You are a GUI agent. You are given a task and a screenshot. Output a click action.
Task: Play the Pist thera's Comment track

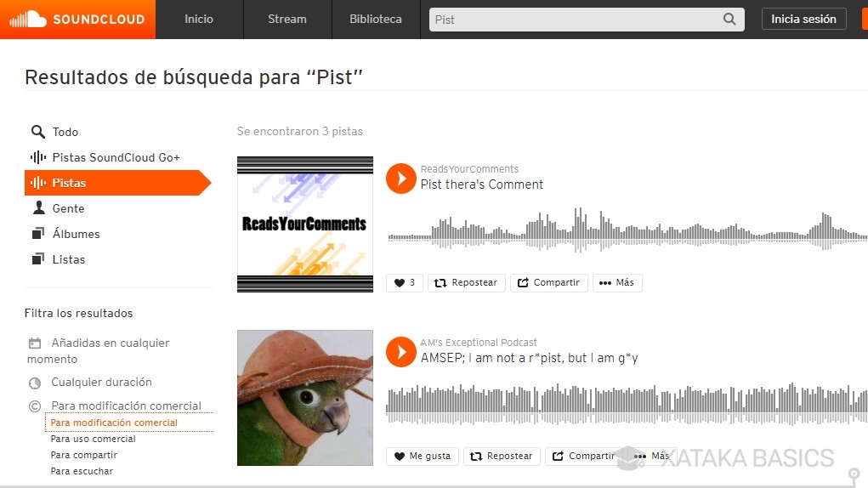[400, 179]
